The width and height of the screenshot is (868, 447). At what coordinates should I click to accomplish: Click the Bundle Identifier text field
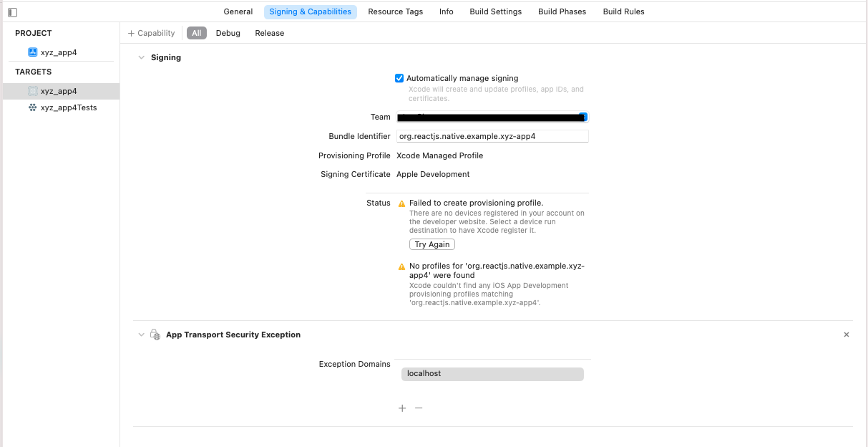492,136
